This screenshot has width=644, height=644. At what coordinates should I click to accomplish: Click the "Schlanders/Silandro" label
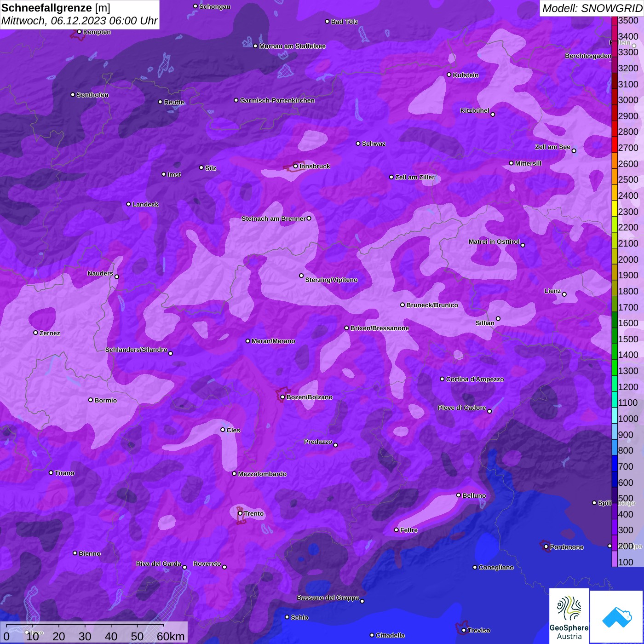point(136,350)
